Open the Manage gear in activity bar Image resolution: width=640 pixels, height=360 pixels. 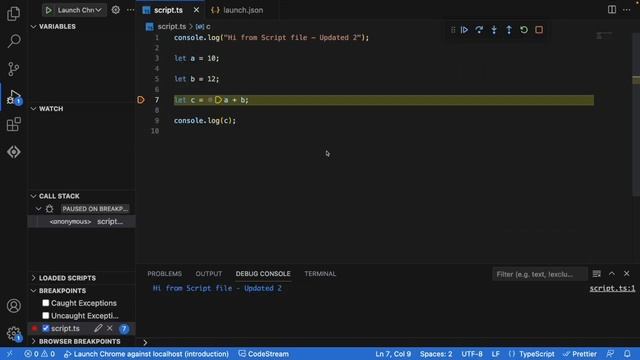click(x=13, y=333)
